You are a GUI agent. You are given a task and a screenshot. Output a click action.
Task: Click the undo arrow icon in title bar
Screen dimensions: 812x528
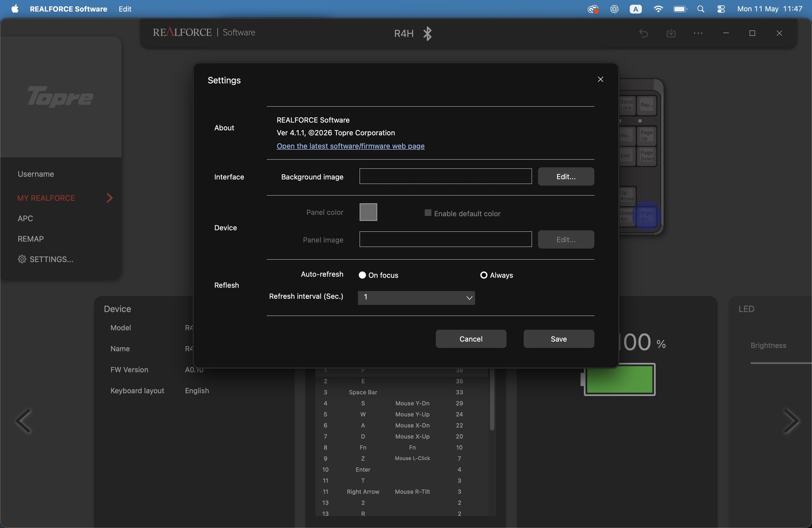(x=644, y=33)
